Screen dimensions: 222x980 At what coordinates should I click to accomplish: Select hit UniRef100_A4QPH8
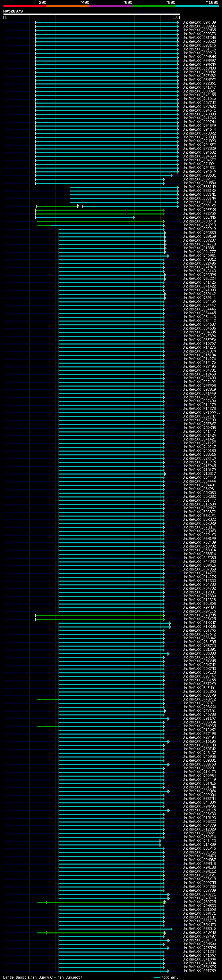199,932
